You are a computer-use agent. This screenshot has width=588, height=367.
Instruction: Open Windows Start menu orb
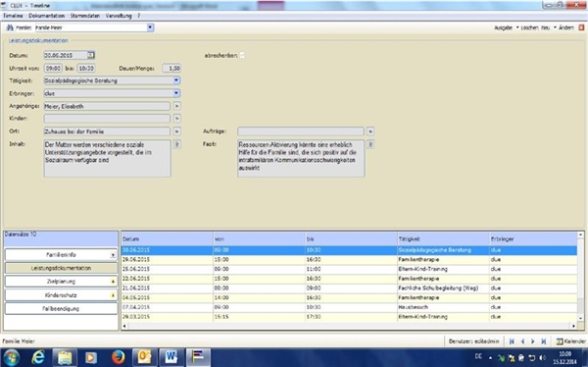[11, 357]
